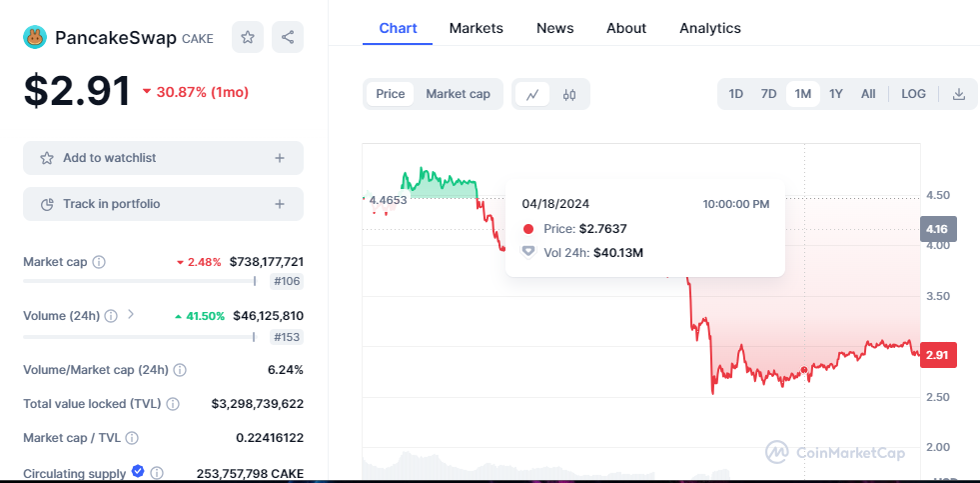Open the share options icon
The image size is (980, 483).
(x=288, y=37)
